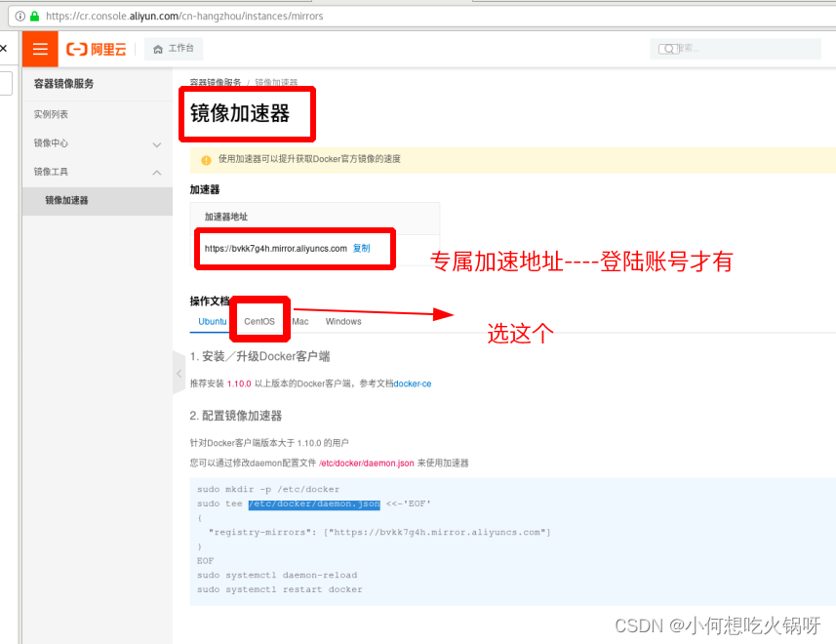Click highlighted daemon.json in code block

(x=314, y=503)
